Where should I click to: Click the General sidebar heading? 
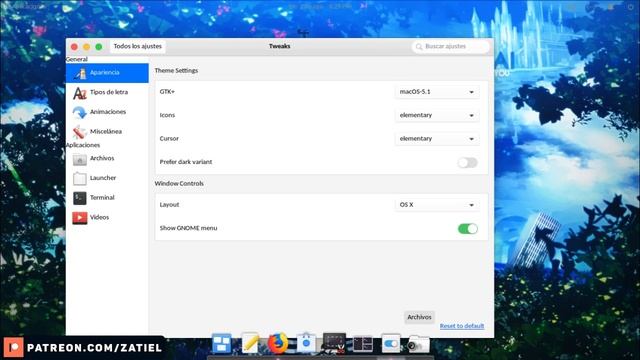(x=77, y=59)
